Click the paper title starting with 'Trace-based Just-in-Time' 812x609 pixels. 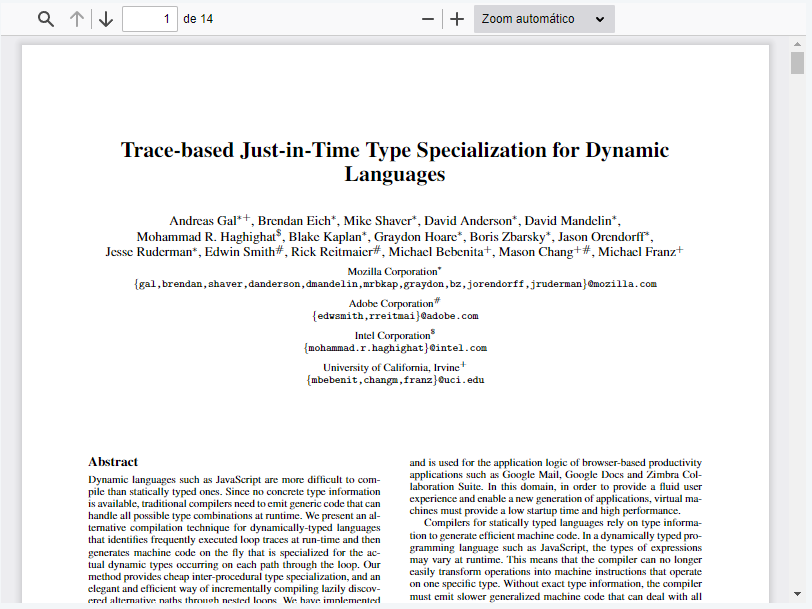tap(395, 162)
